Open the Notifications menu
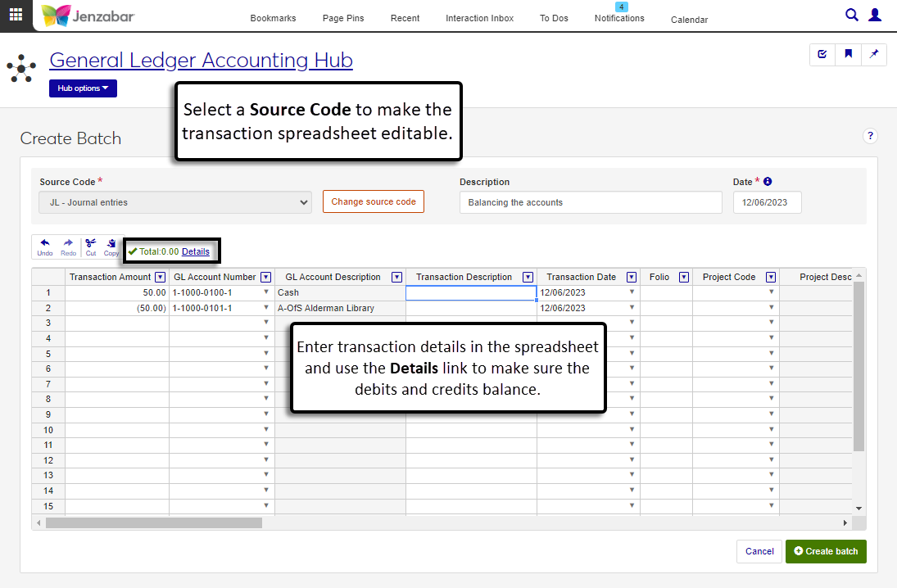This screenshot has width=897, height=588. coord(619,18)
